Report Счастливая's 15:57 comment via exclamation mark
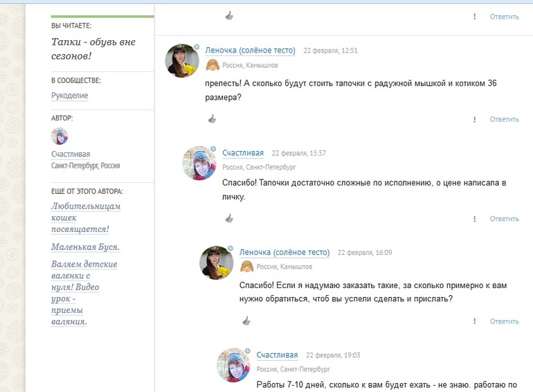 coord(475,219)
